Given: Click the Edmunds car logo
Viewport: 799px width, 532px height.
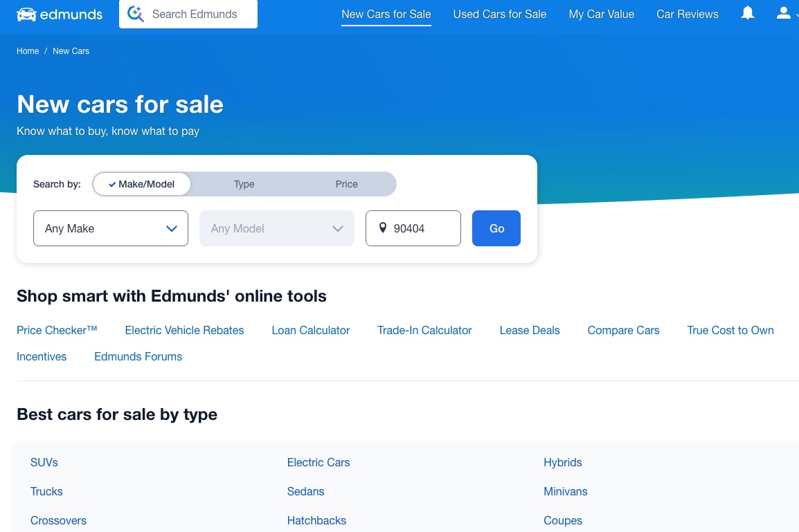Looking at the screenshot, I should tap(59, 15).
